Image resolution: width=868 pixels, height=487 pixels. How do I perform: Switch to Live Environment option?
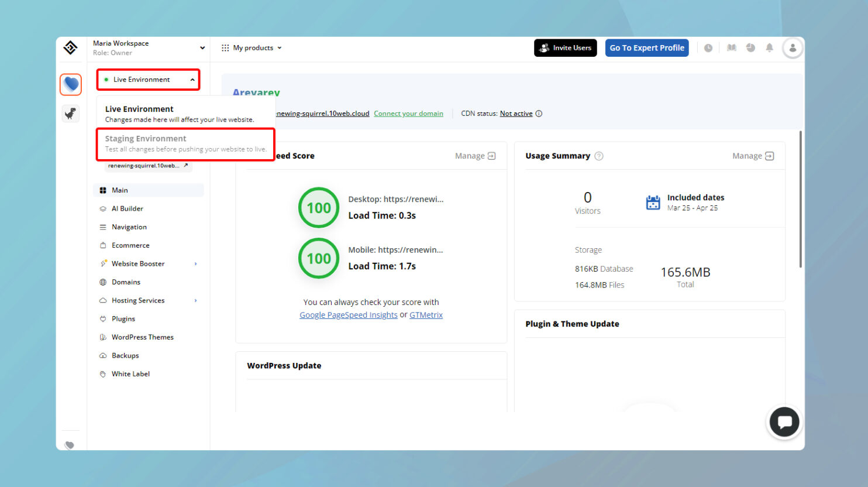click(139, 109)
